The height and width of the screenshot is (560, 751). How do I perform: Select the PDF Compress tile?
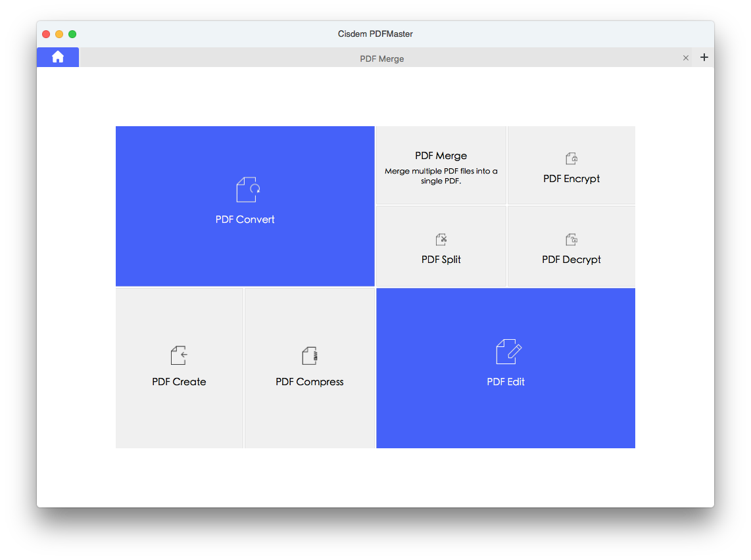pos(310,367)
